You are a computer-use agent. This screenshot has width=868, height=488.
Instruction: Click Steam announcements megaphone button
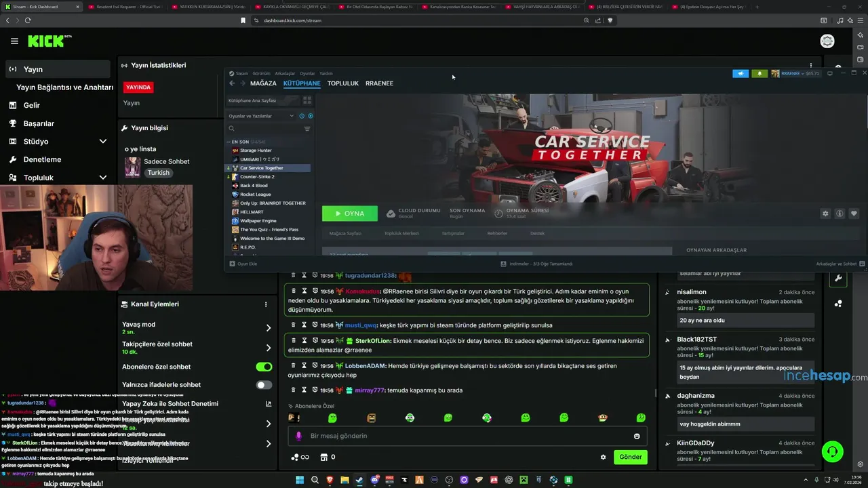[741, 73]
